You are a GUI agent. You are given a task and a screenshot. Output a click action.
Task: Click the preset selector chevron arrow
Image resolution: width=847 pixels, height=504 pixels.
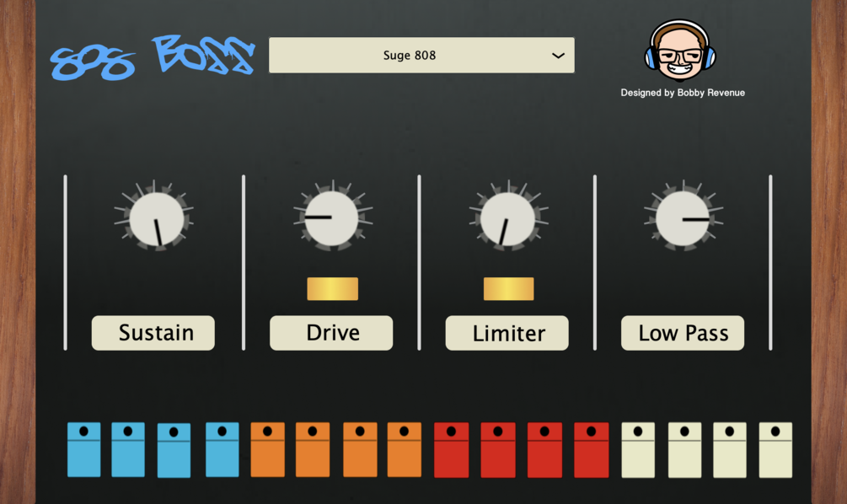[x=558, y=55]
